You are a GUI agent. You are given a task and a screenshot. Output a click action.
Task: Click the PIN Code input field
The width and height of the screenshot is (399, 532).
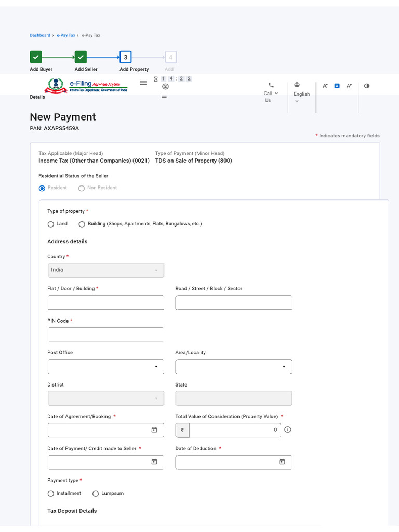pos(105,335)
